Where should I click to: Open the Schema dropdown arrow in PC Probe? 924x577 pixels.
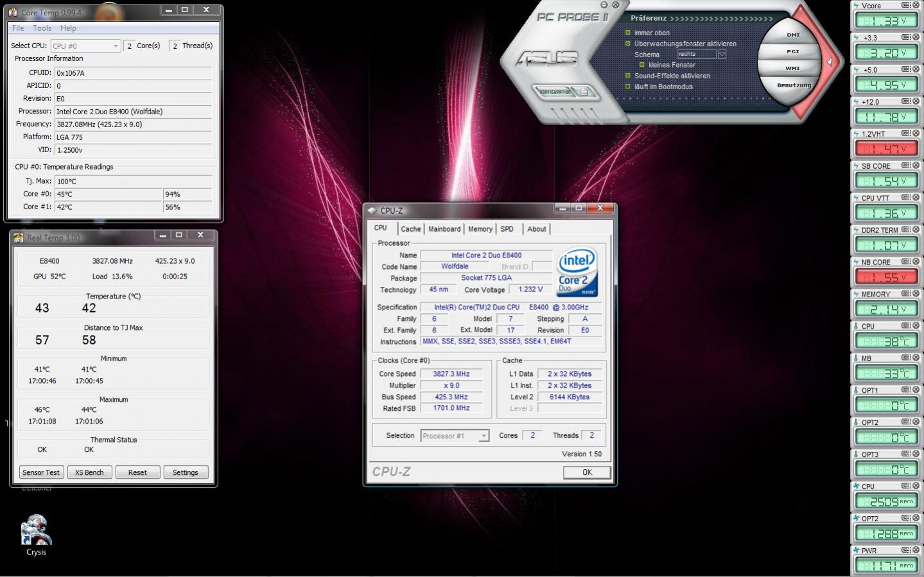pyautogui.click(x=722, y=55)
